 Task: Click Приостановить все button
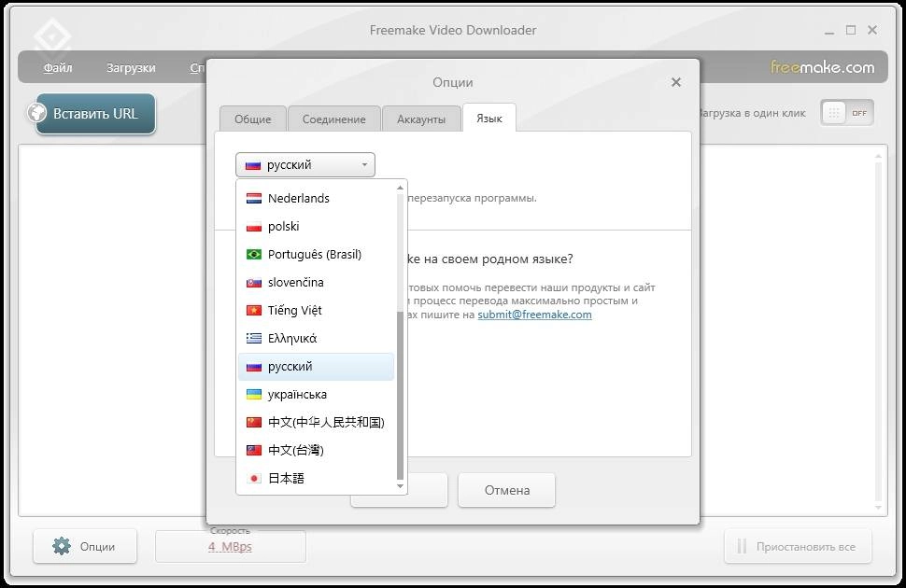(798, 546)
